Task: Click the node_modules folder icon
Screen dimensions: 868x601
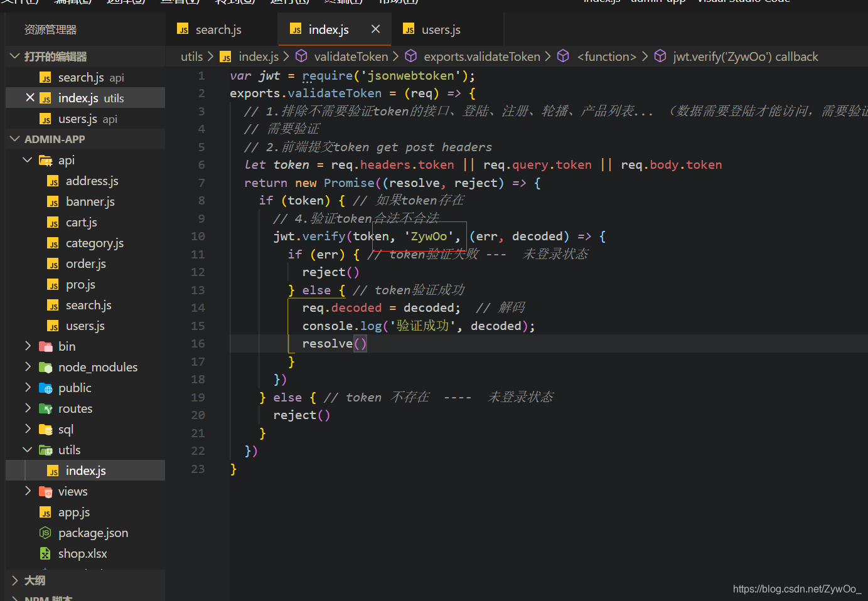Action: click(x=45, y=367)
